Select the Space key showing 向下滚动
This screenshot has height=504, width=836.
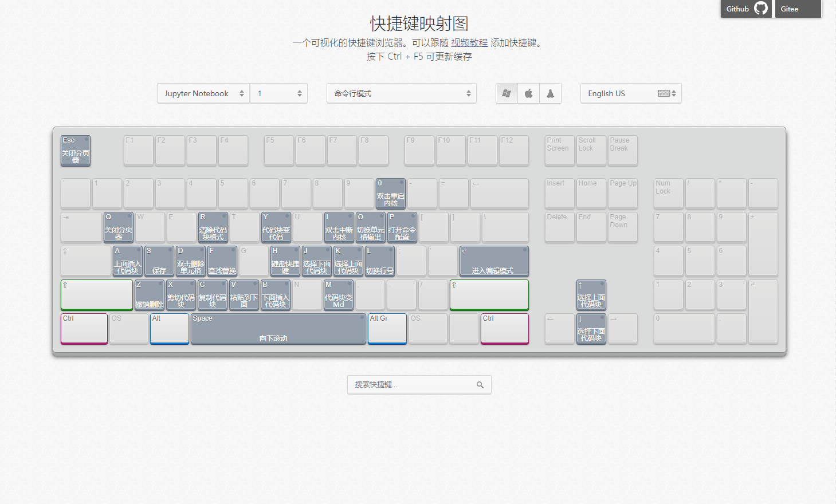pyautogui.click(x=278, y=329)
